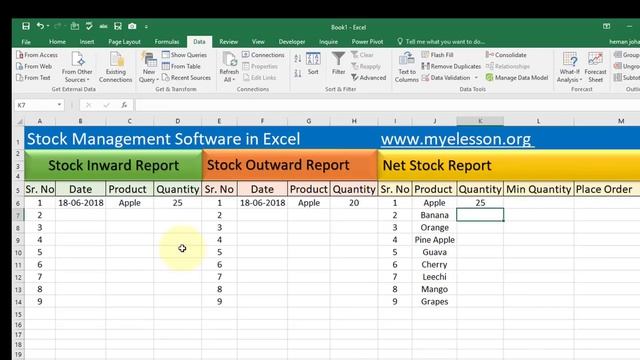Select the 'Place Order' header cell
The width and height of the screenshot is (640, 360).
point(607,189)
